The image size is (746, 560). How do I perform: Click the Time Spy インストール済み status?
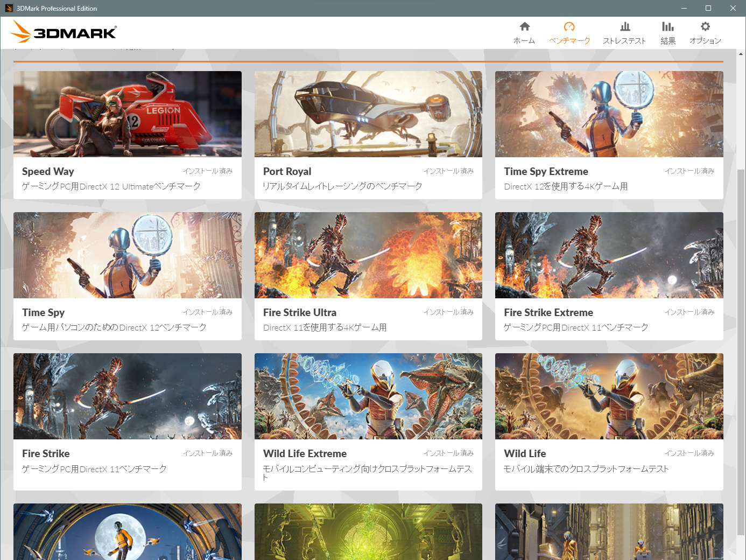[208, 312]
